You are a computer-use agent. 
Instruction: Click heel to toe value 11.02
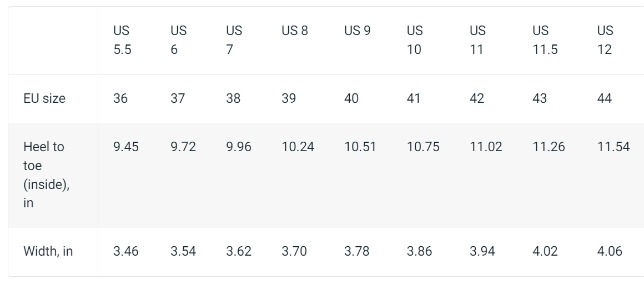click(486, 147)
